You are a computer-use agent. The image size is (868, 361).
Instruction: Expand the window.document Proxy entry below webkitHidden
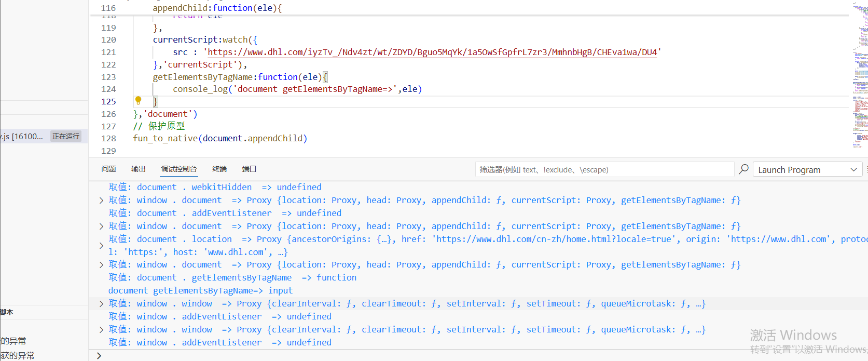[101, 200]
